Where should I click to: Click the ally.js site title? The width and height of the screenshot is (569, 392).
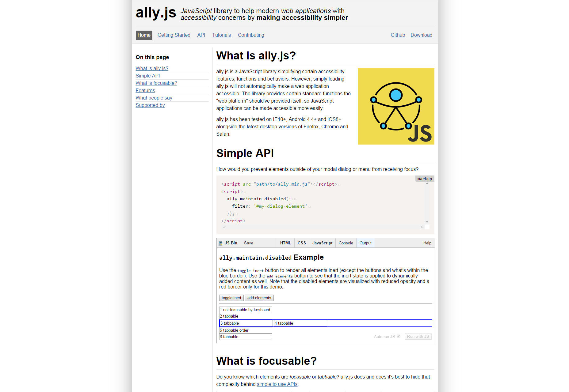click(x=156, y=13)
